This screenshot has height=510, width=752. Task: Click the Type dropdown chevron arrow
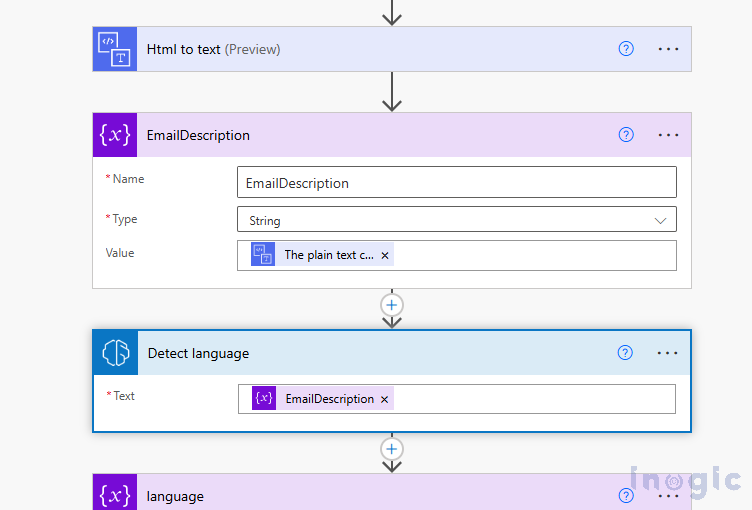[660, 220]
